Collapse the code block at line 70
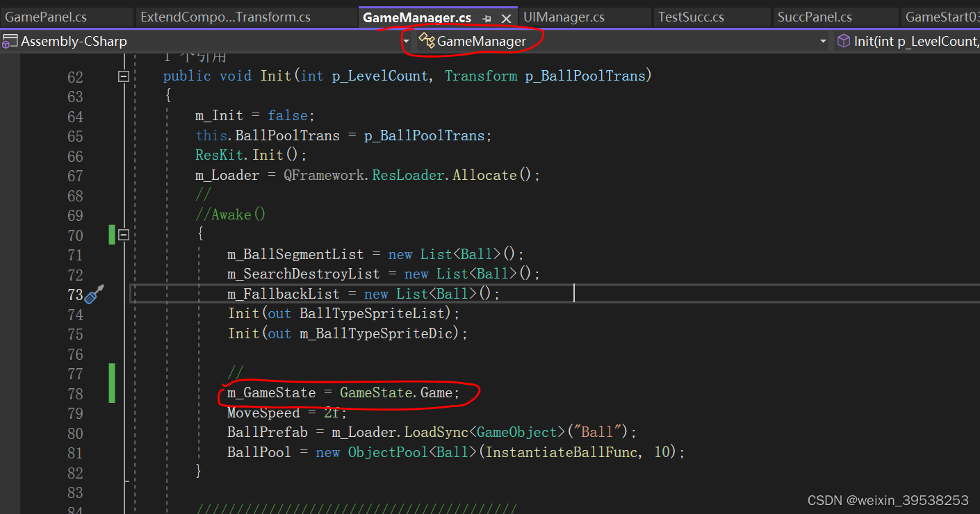Image resolution: width=980 pixels, height=514 pixels. [124, 235]
